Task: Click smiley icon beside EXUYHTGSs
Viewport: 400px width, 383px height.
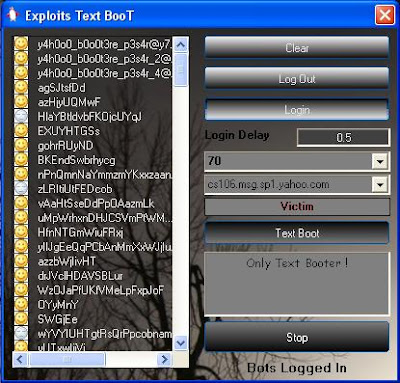Action: [21, 131]
